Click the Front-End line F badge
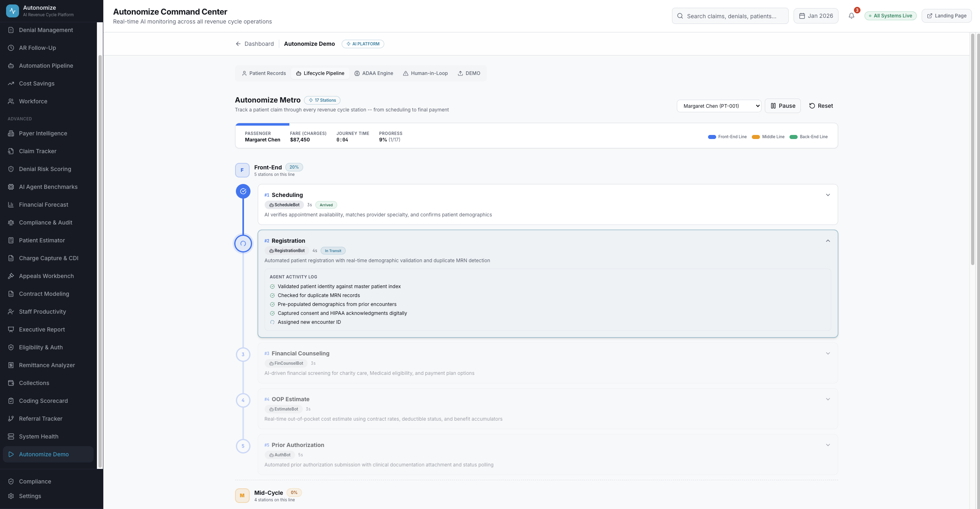The height and width of the screenshot is (509, 980). [242, 170]
